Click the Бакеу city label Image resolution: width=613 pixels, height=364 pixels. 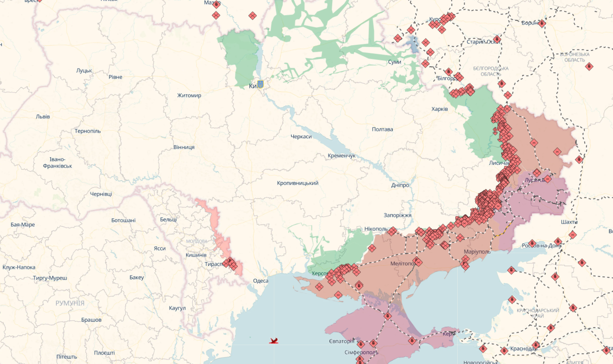137,277
